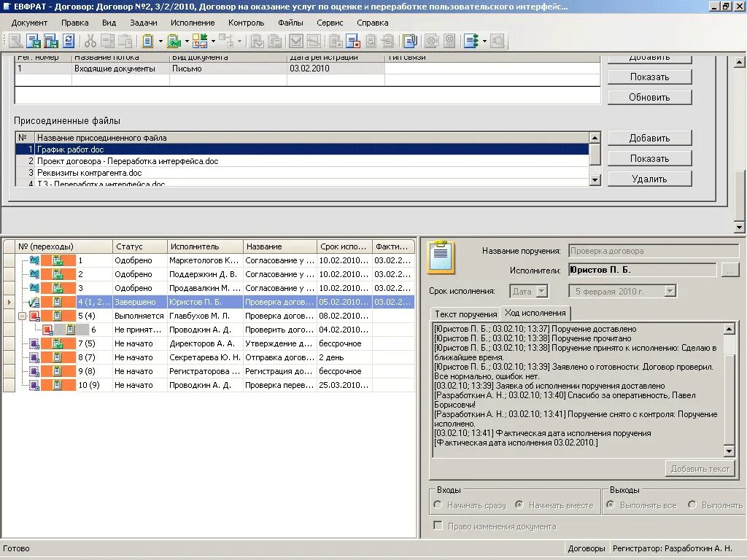Click down arrow of attached files scrollbar
Viewport: 747px width, 560px height.
(x=595, y=180)
